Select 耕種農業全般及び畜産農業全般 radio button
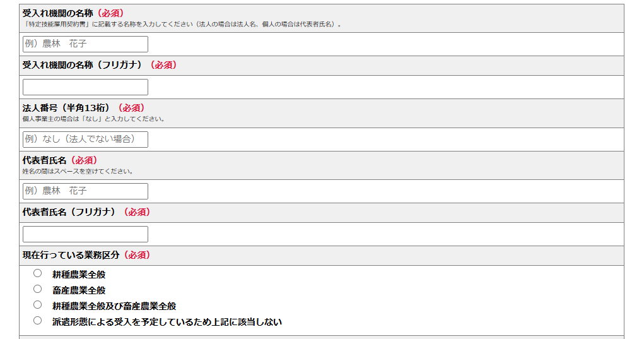Screen dimensions: 644x339 (37, 304)
